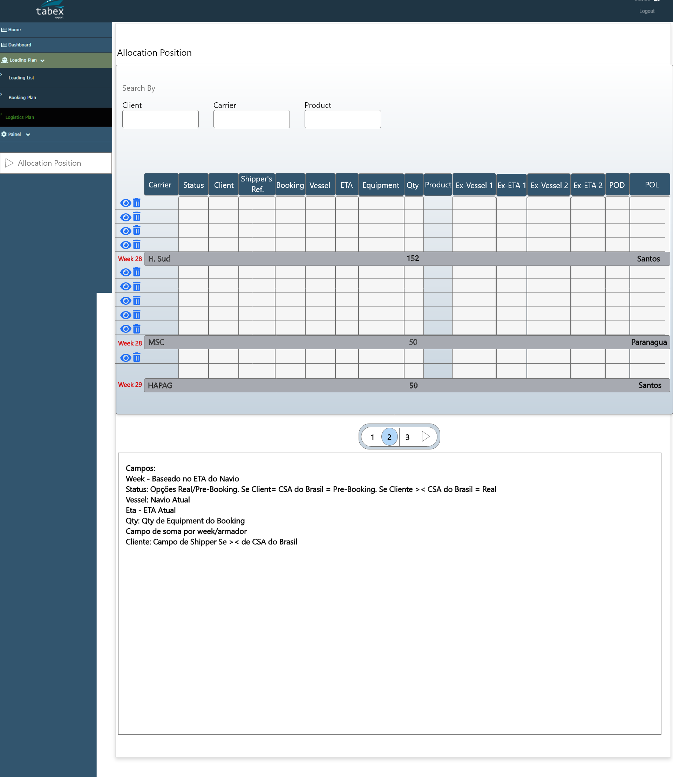Collapse the Loading Plan menu chevron

pyautogui.click(x=42, y=61)
